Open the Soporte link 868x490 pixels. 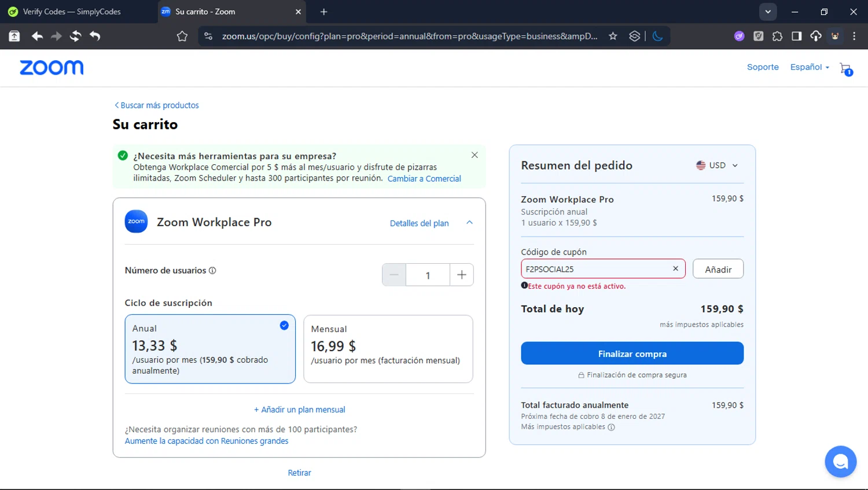[763, 67]
